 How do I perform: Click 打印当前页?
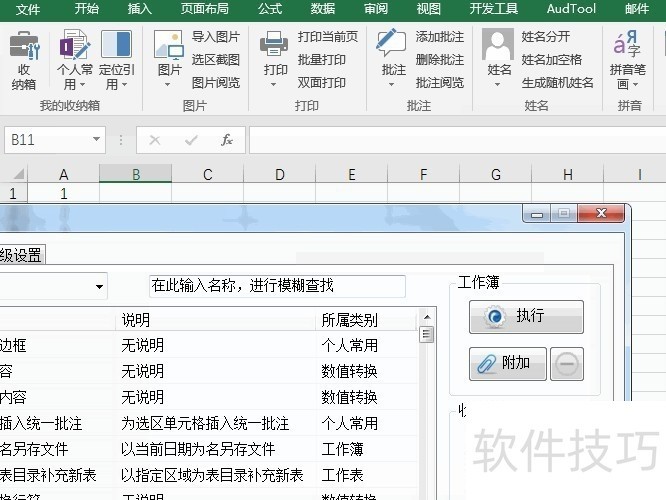point(327,37)
